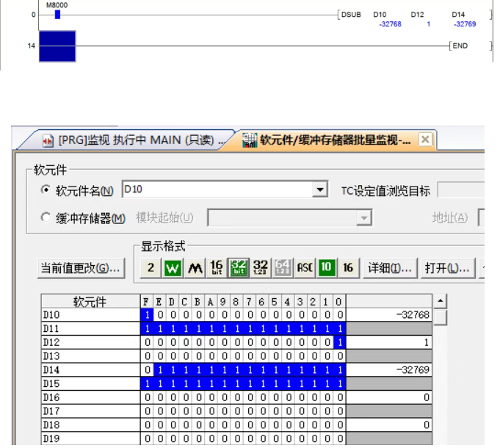Toggle bit 0 of D12 row

pos(338,342)
